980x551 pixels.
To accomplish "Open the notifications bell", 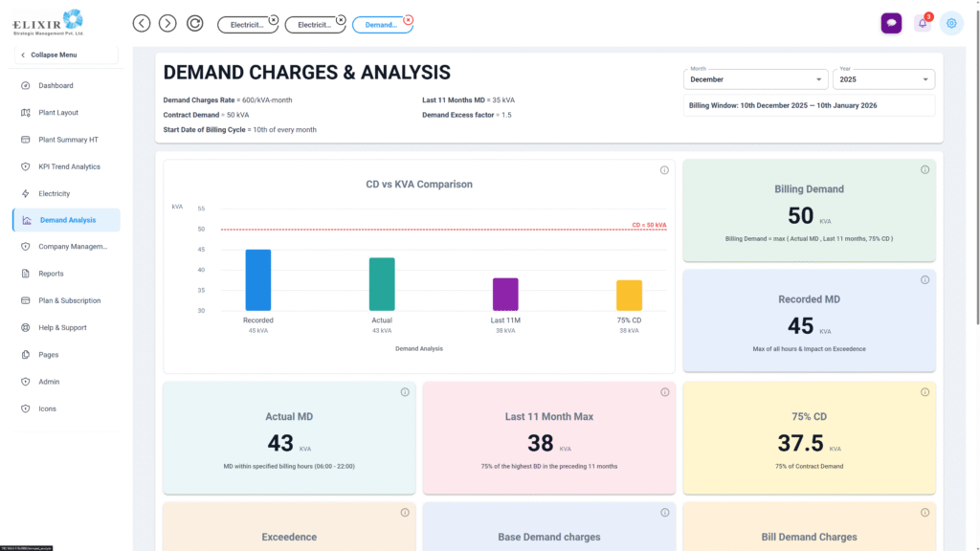I will pos(923,23).
